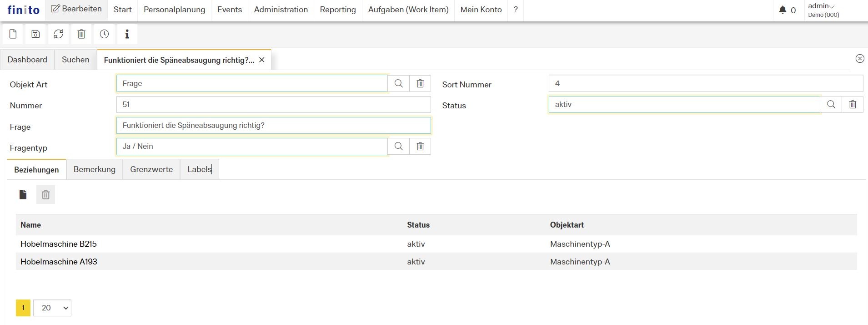Refresh the record using the reload icon

click(58, 34)
